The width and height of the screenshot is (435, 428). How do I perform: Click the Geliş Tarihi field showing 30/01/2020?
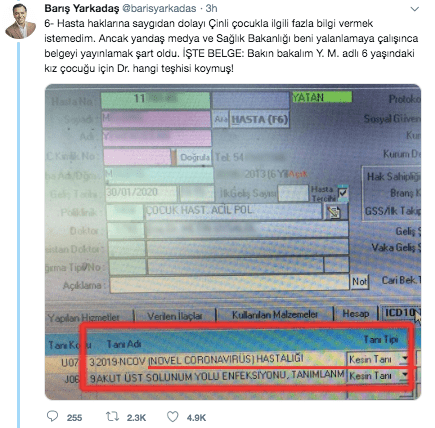[141, 193]
